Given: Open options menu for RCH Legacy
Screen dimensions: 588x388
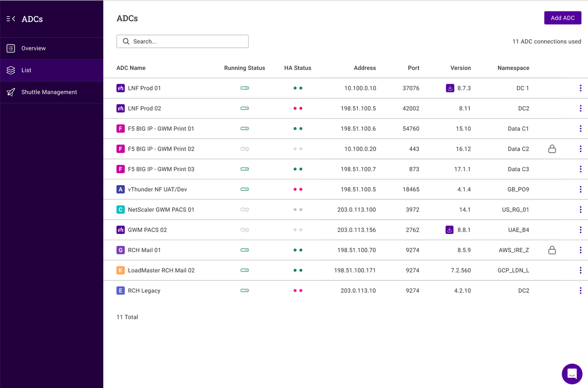Looking at the screenshot, I should click(580, 291).
